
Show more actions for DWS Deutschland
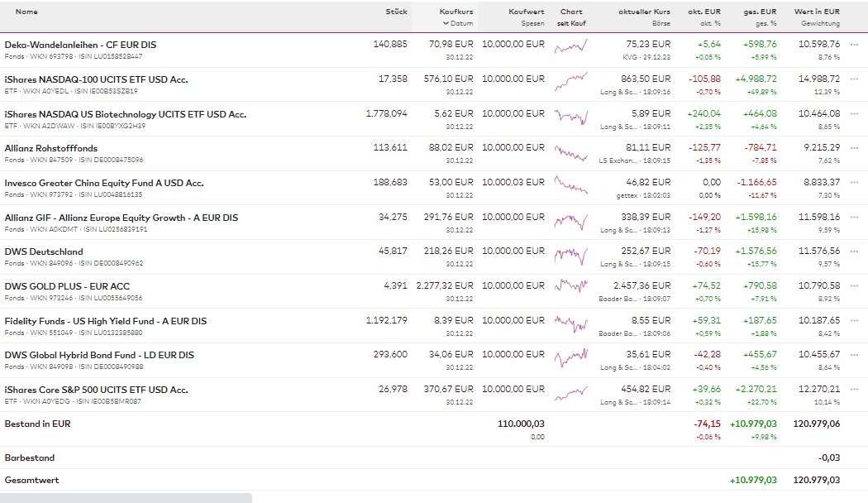tap(854, 251)
